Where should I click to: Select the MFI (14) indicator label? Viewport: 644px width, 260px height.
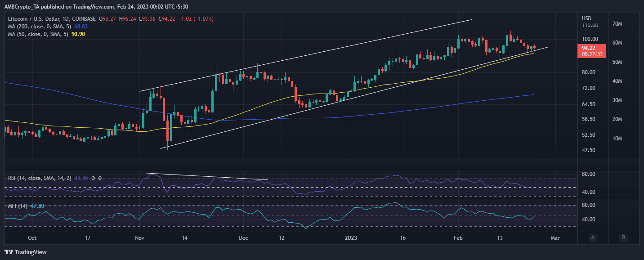(x=17, y=206)
